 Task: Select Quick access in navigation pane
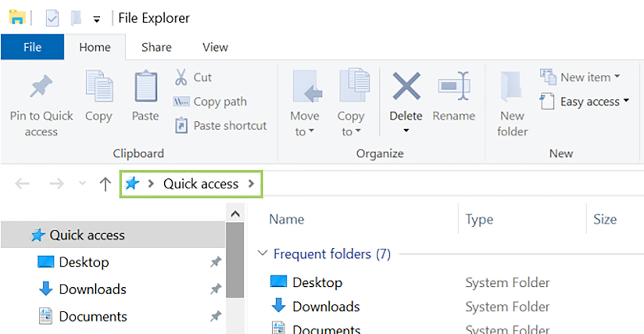pyautogui.click(x=113, y=235)
